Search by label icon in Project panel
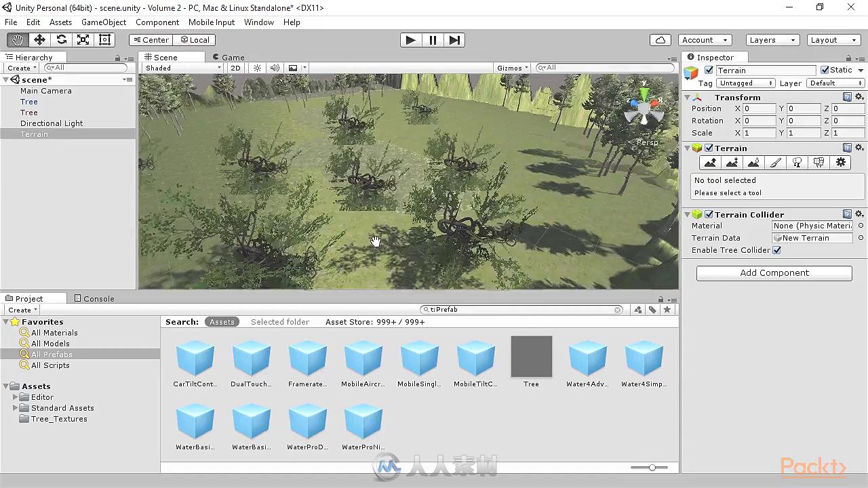 click(652, 310)
